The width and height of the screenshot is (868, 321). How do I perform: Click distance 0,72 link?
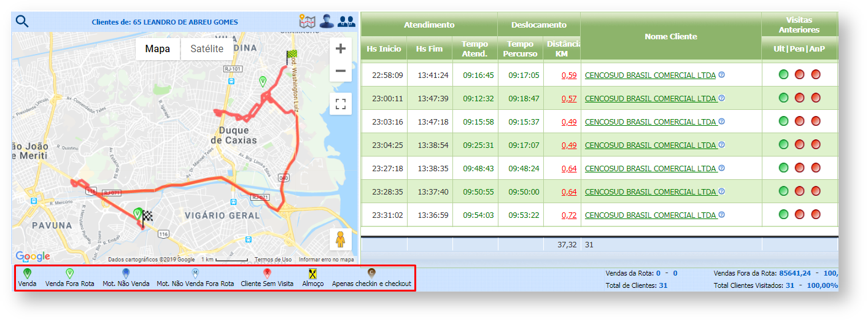point(569,215)
